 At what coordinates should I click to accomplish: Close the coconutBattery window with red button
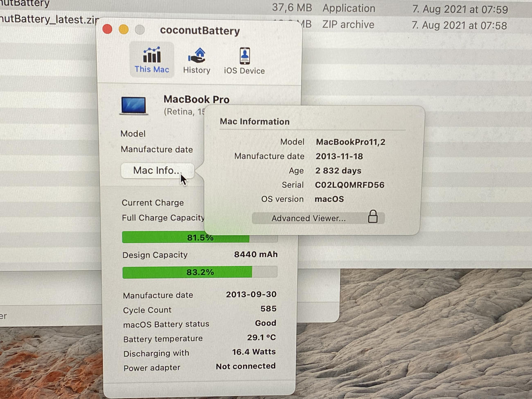107,29
